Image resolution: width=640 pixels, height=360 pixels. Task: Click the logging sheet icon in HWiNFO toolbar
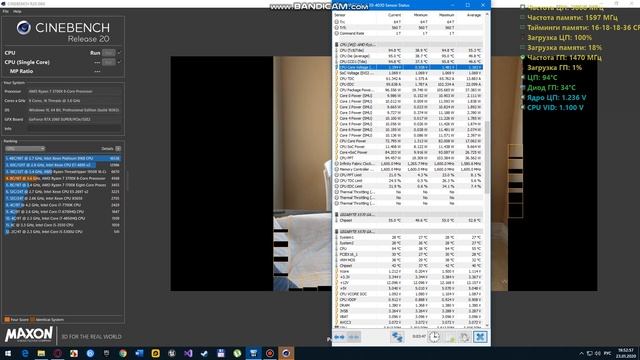[x=450, y=337]
